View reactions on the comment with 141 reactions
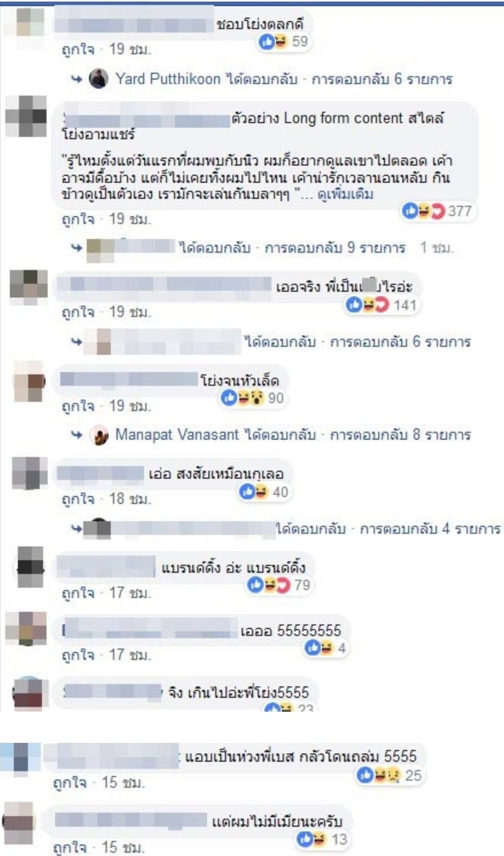This screenshot has width=504, height=856. [382, 304]
